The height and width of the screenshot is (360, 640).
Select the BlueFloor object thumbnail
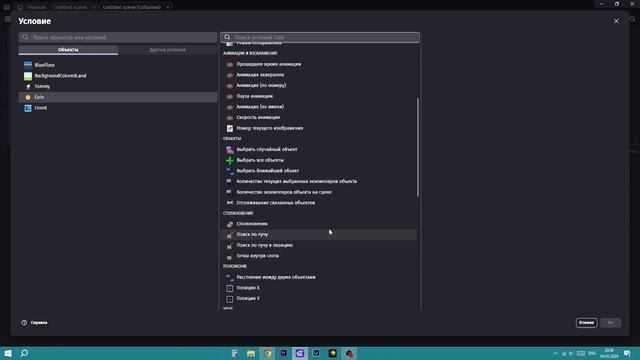click(x=28, y=65)
